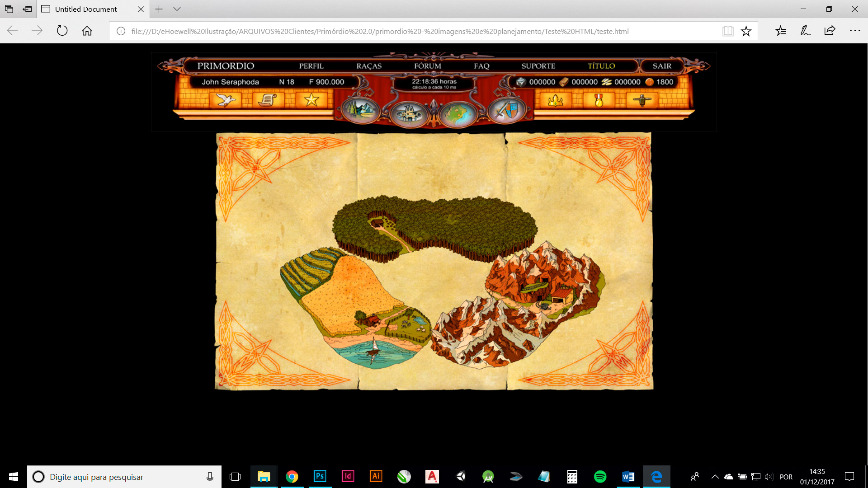Click the white dove icon button

click(x=225, y=99)
